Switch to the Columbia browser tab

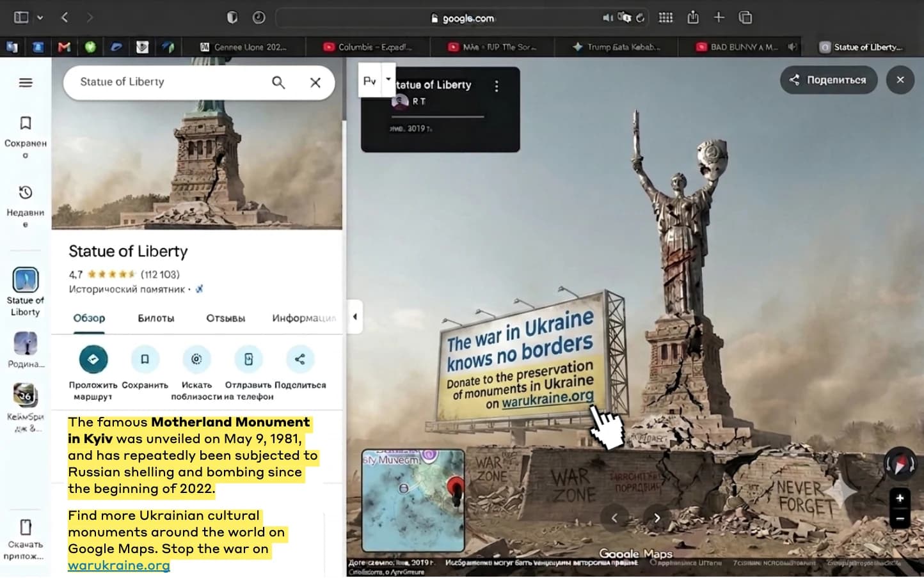point(368,47)
